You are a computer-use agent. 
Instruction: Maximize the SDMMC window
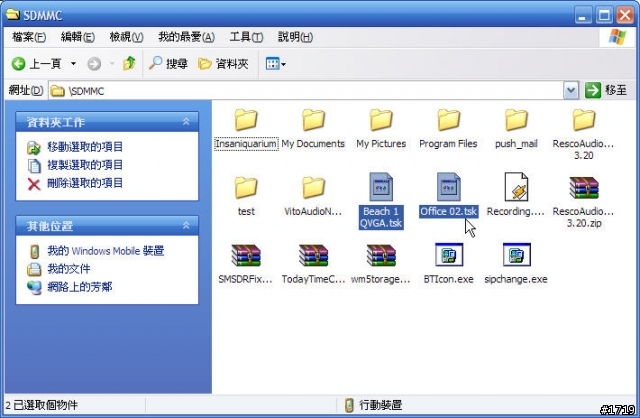[604, 16]
